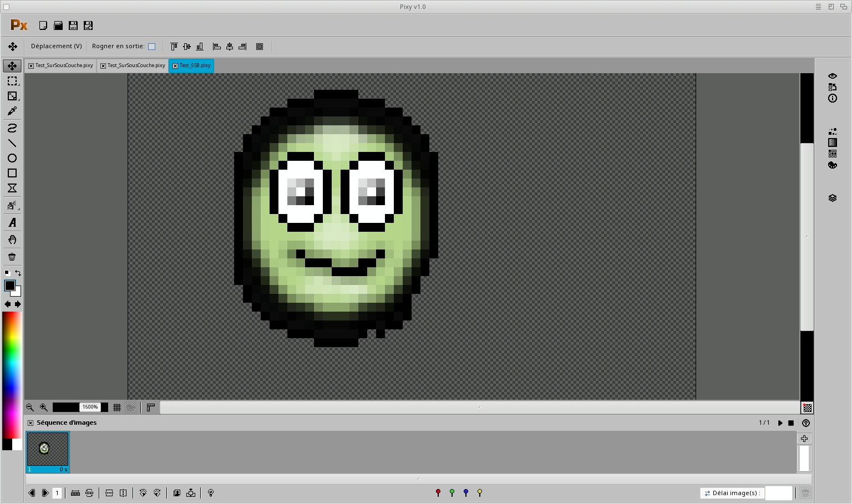Image resolution: width=852 pixels, height=504 pixels.
Task: Choose the line drawing tool
Action: tap(12, 143)
